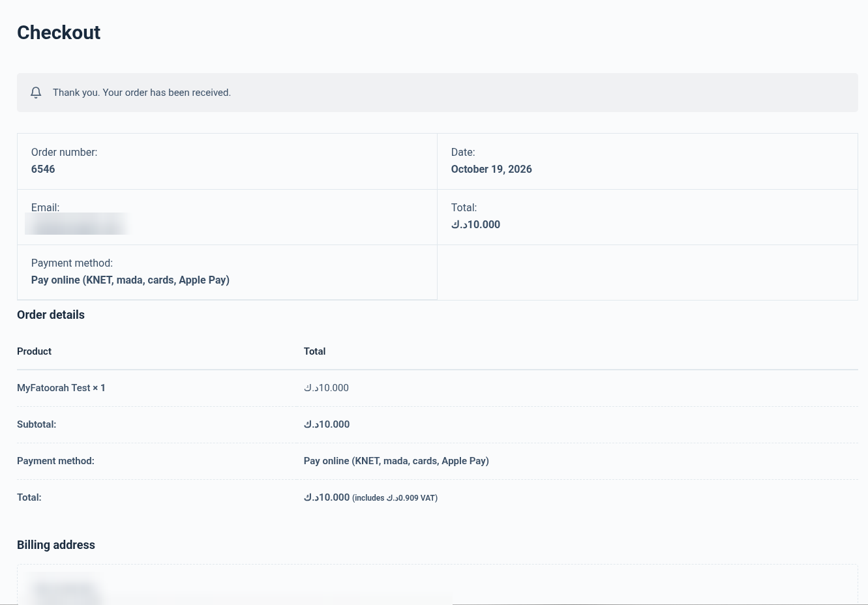Click the 'Total:' label beneath the order date

(464, 207)
